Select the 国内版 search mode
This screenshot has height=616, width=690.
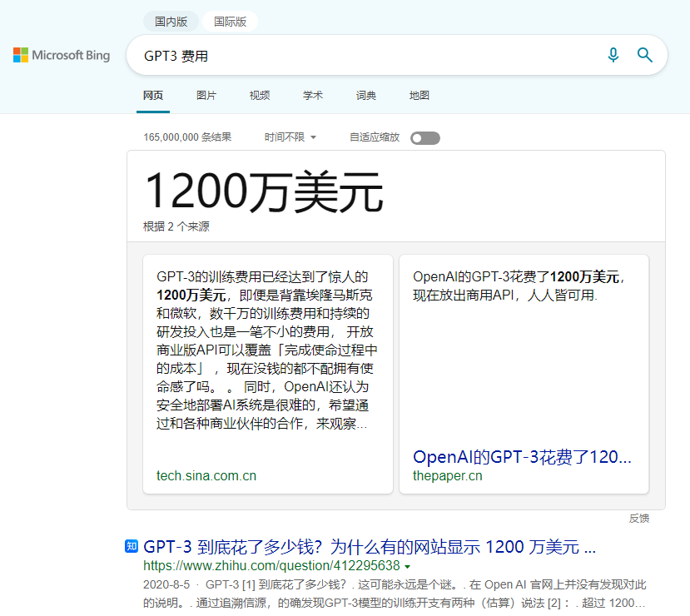(171, 22)
